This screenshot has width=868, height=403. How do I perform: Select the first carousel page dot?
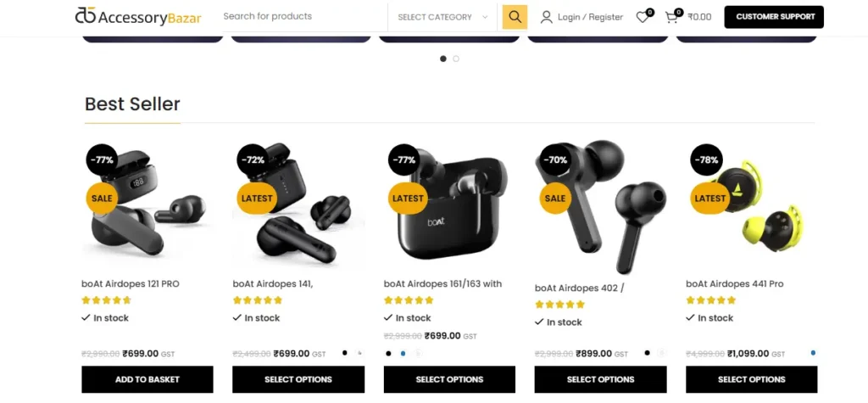(x=442, y=59)
